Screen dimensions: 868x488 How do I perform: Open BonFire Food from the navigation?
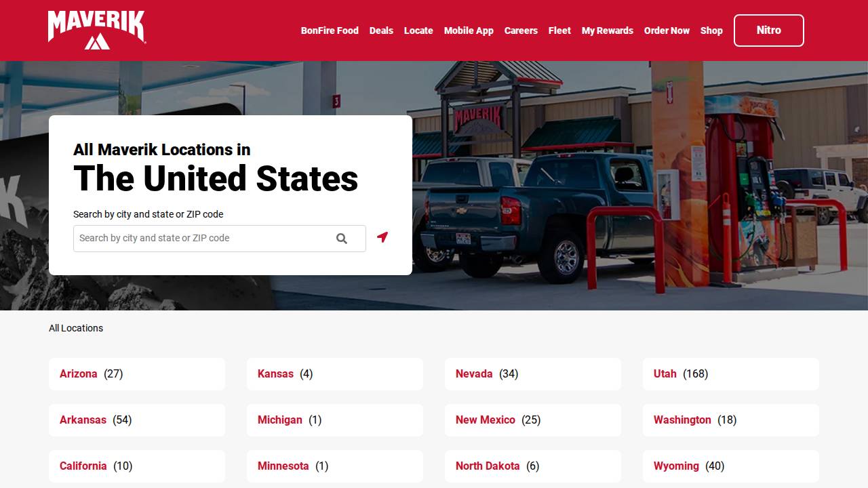click(330, 30)
